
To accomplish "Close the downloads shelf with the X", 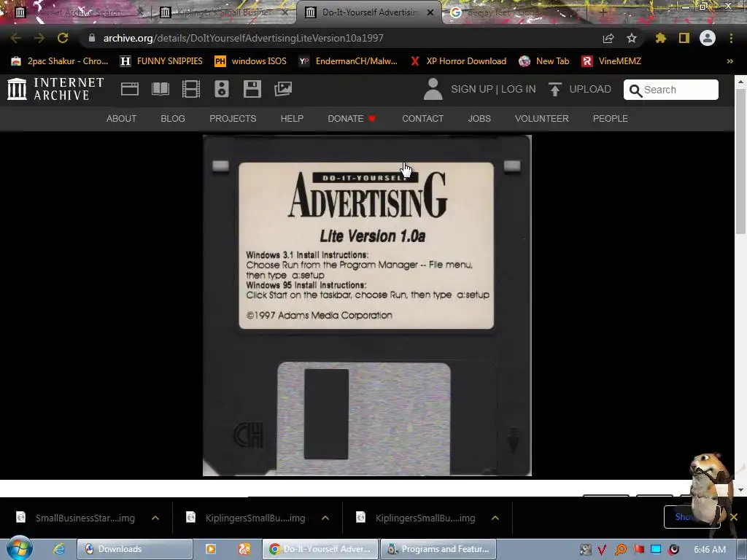I will click(x=734, y=517).
